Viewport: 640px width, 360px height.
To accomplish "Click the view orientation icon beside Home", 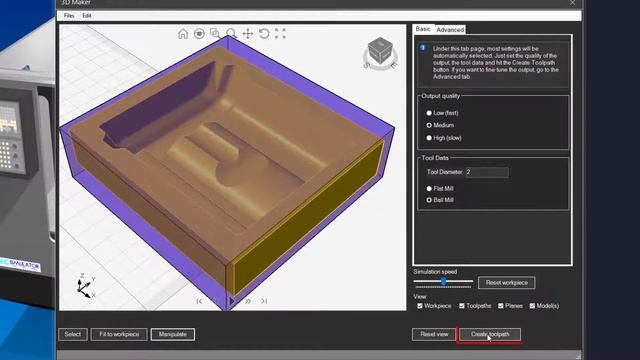I will click(x=199, y=33).
